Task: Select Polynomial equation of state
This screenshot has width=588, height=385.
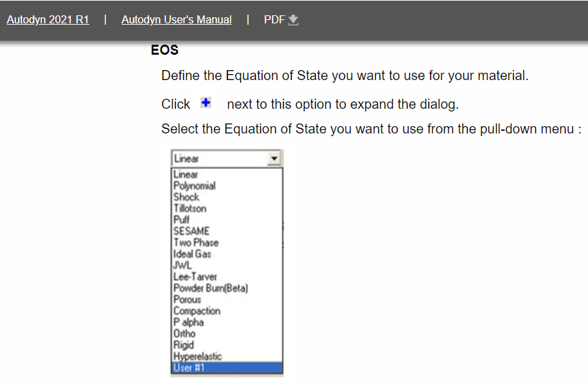Action: click(227, 185)
